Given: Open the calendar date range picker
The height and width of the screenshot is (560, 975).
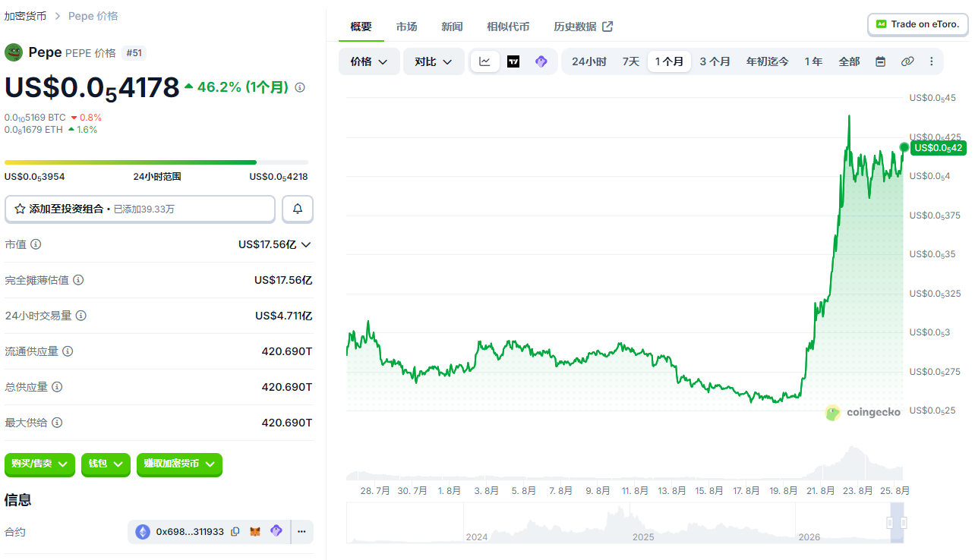Looking at the screenshot, I should pos(881,61).
